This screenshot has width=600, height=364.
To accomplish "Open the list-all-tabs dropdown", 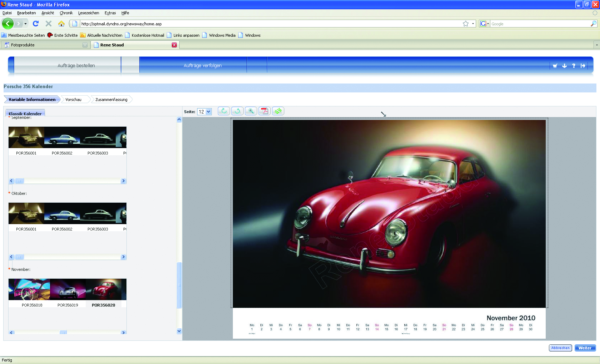I will pos(596,45).
